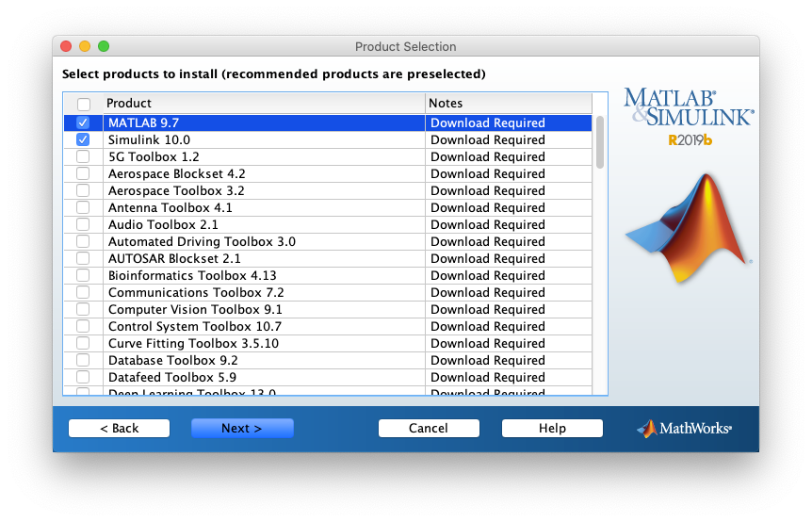Select the Curve Fitting Toolbox 3.5.10 row text
This screenshot has width=812, height=522.
tap(194, 343)
